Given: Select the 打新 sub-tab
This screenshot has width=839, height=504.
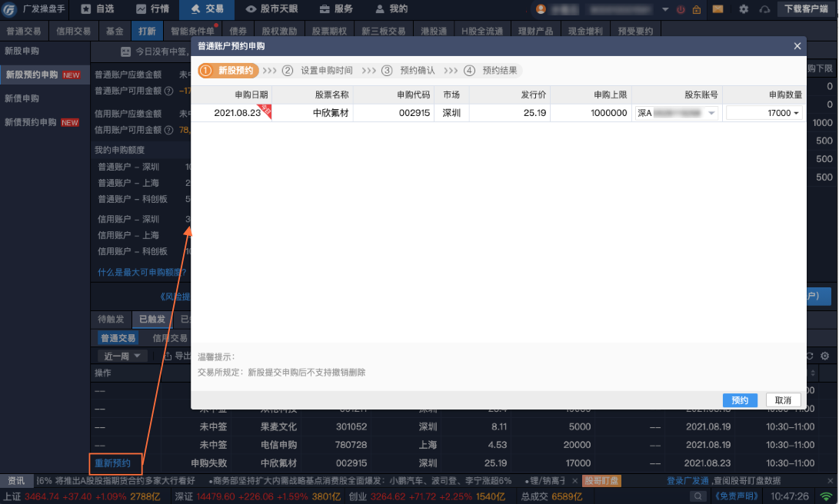Looking at the screenshot, I should (x=147, y=31).
